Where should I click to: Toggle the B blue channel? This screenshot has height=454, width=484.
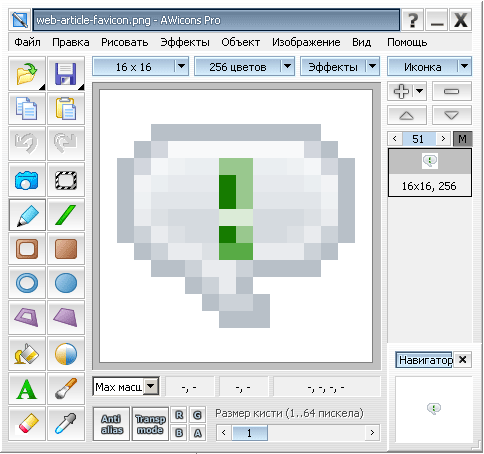coord(179,433)
